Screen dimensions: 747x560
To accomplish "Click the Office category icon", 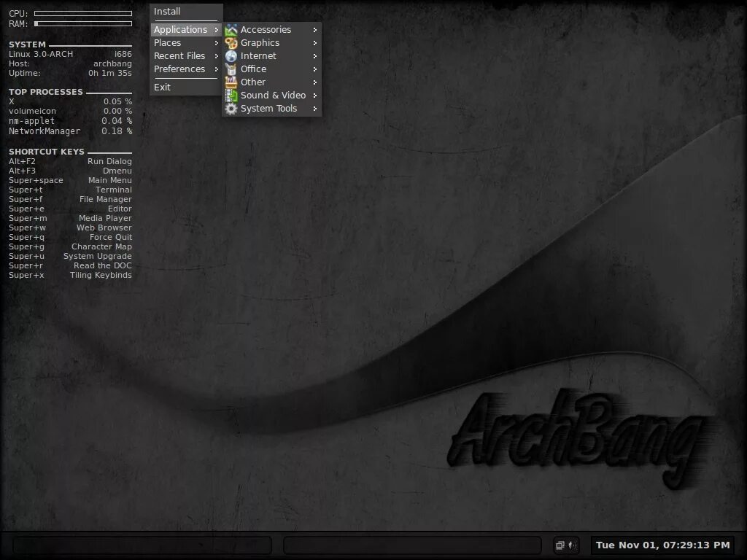I will click(x=231, y=69).
